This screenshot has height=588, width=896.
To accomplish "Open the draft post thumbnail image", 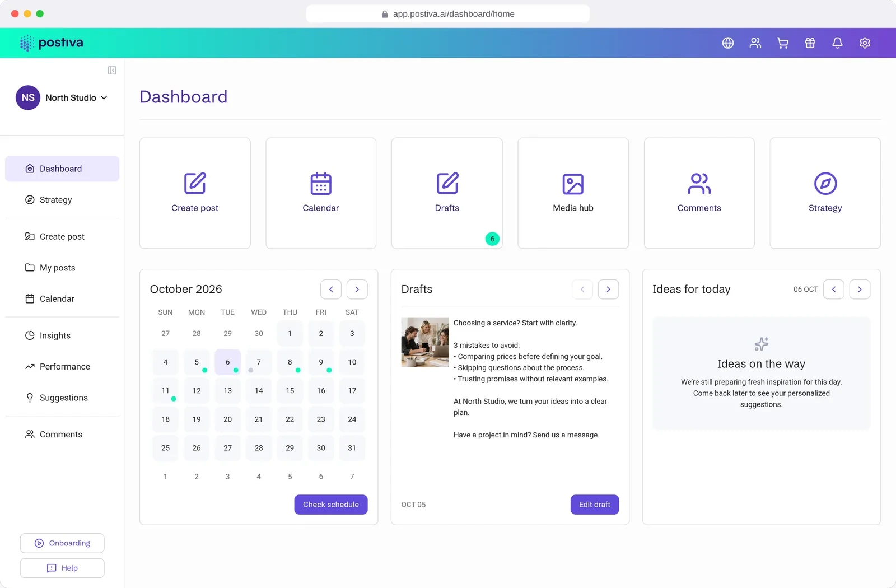I will coord(425,342).
